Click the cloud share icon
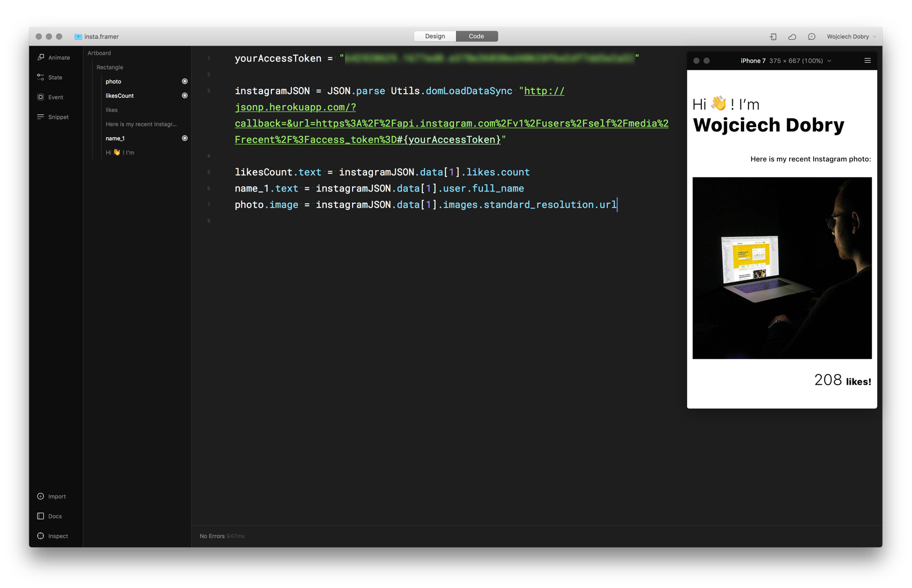912x588 pixels. [x=792, y=36]
